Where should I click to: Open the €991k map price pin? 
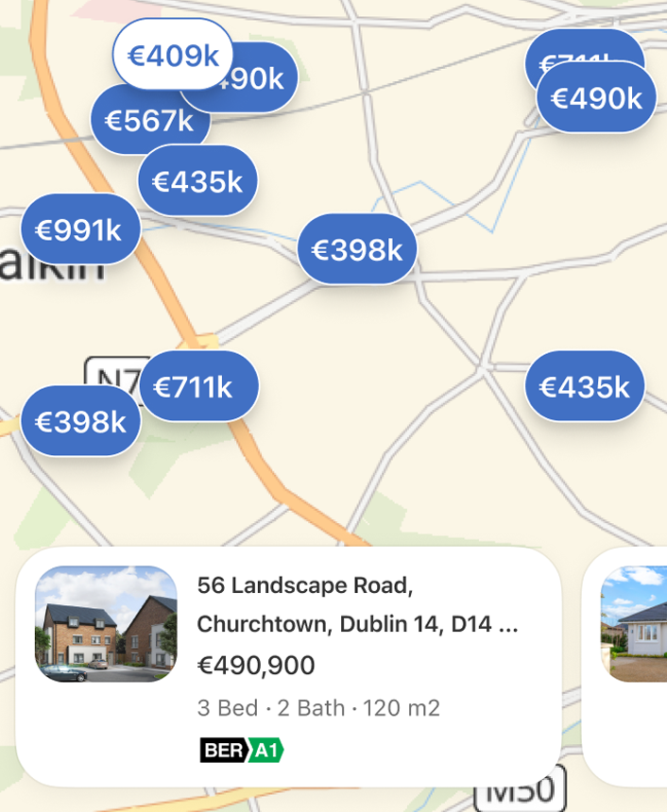(79, 228)
